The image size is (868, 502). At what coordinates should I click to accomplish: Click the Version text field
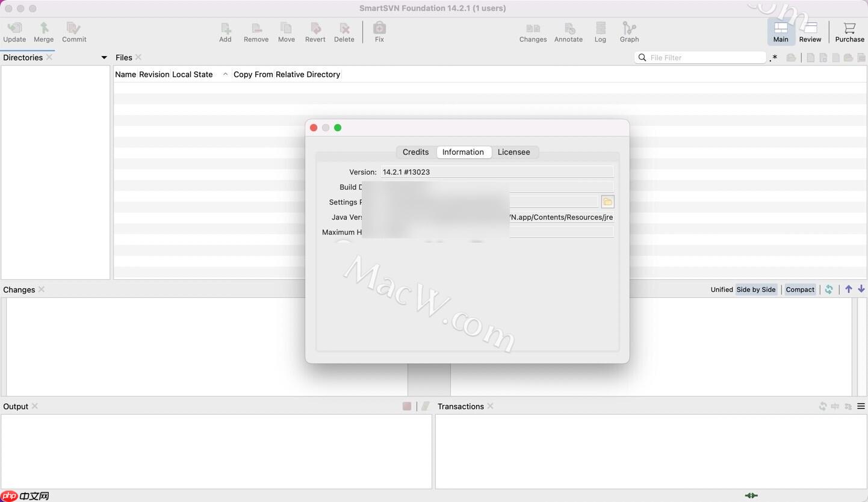point(497,172)
